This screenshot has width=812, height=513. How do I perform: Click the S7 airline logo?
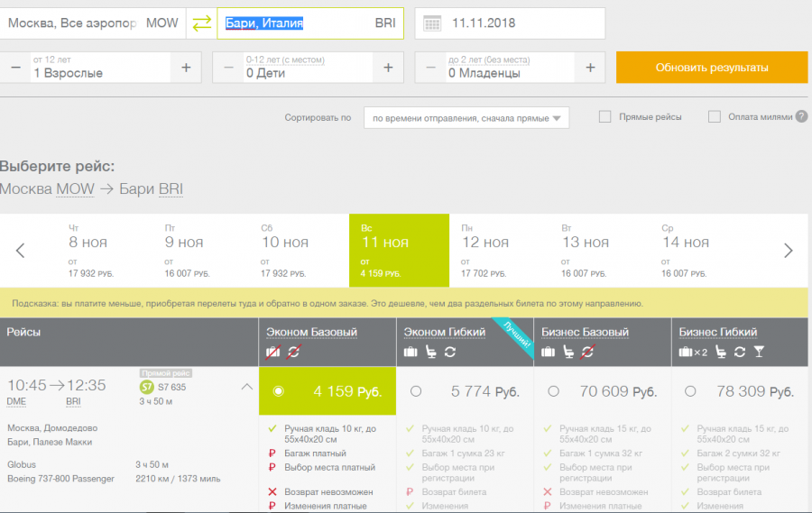pos(146,387)
